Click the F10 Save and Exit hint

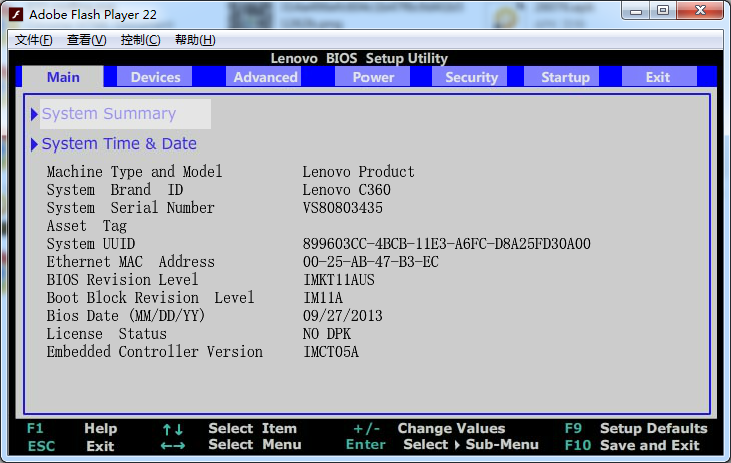(x=632, y=446)
